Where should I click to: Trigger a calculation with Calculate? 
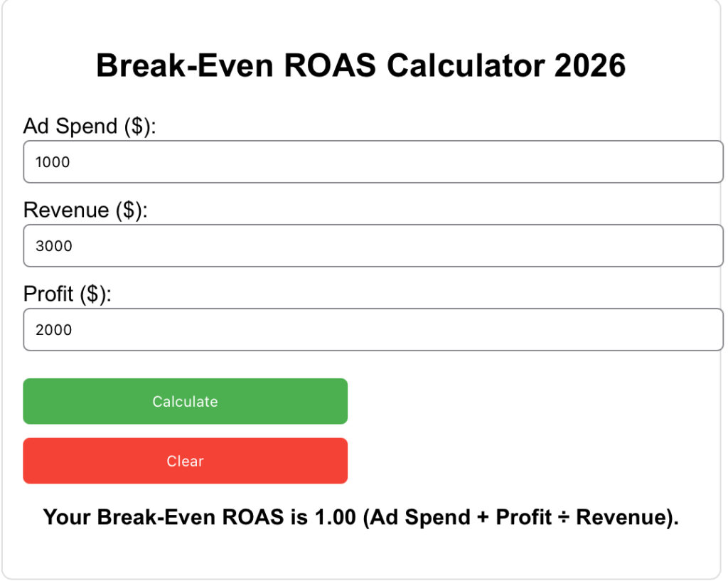[x=185, y=401]
